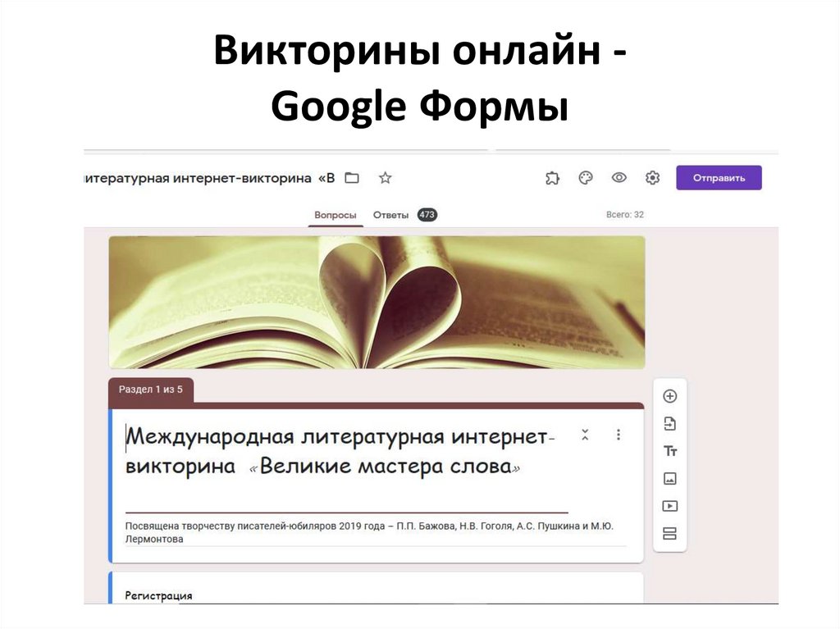Preview the form with the eye icon
The width and height of the screenshot is (840, 629).
coord(619,177)
